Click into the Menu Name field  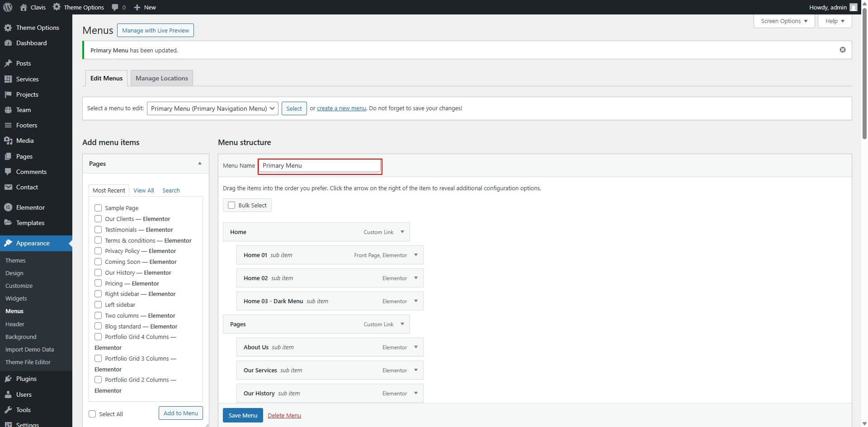coord(320,166)
